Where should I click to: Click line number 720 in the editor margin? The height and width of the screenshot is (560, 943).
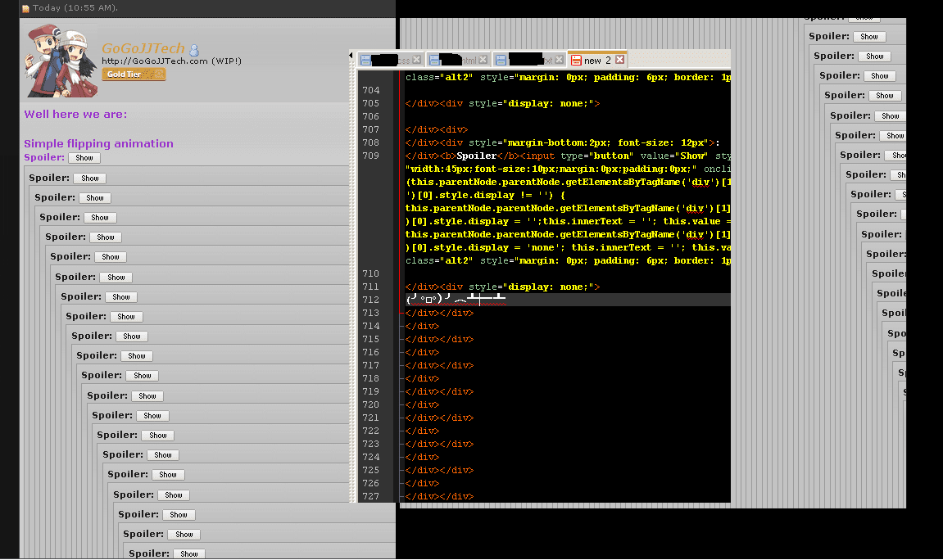(370, 405)
